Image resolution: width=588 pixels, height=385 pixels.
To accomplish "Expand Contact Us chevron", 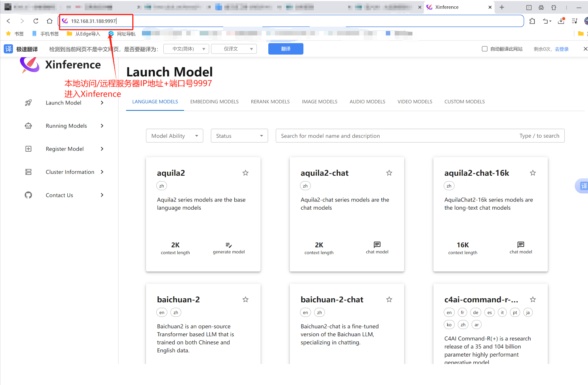I will pyautogui.click(x=102, y=195).
